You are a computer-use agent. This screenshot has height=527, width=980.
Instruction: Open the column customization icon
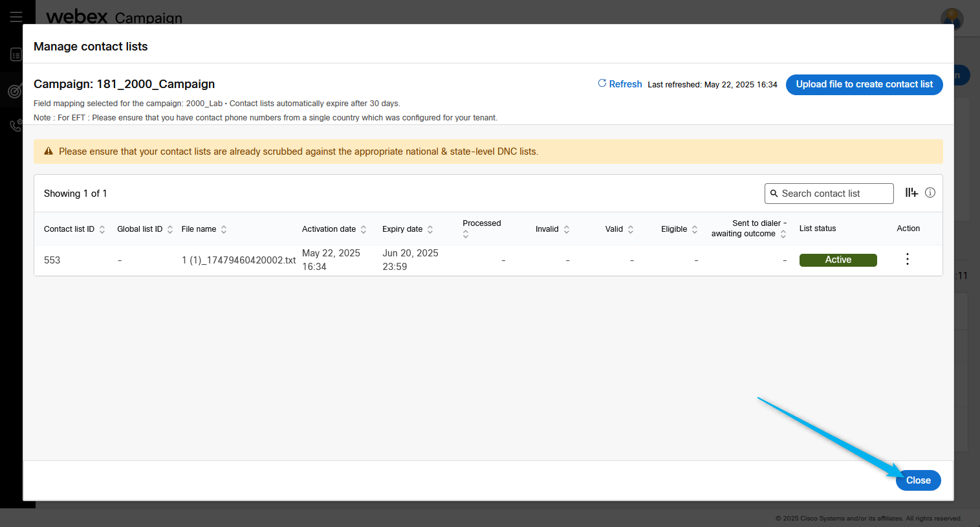click(911, 192)
